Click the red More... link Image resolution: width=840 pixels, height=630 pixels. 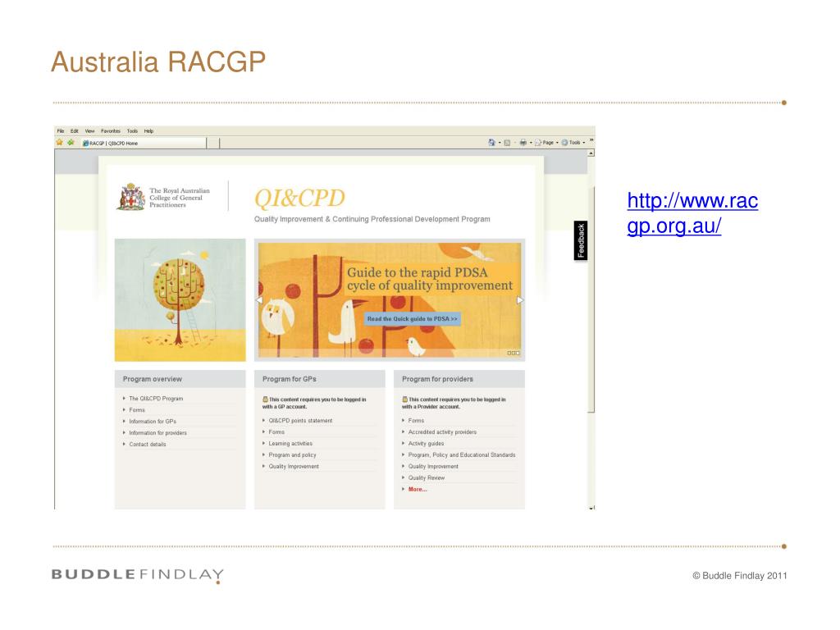pyautogui.click(x=418, y=489)
